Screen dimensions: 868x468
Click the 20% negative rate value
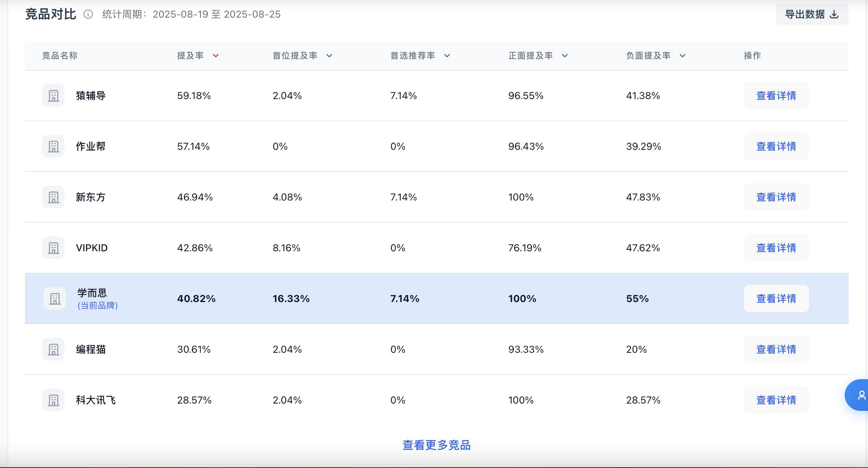click(x=636, y=349)
